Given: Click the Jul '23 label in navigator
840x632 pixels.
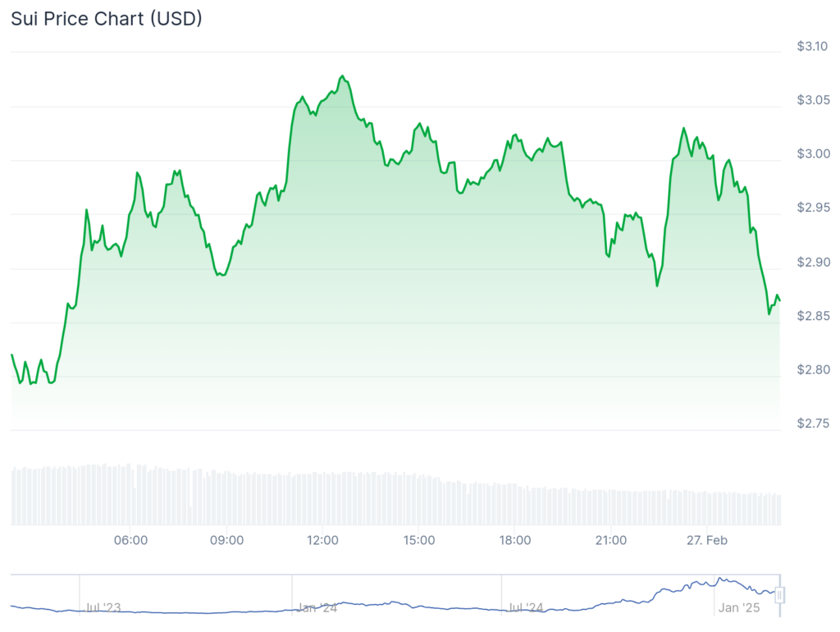Looking at the screenshot, I should pyautogui.click(x=103, y=608).
